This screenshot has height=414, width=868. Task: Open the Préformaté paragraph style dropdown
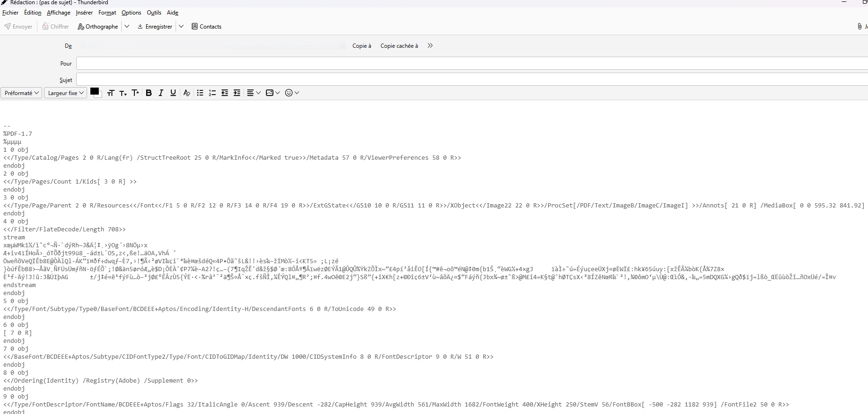pyautogui.click(x=22, y=93)
